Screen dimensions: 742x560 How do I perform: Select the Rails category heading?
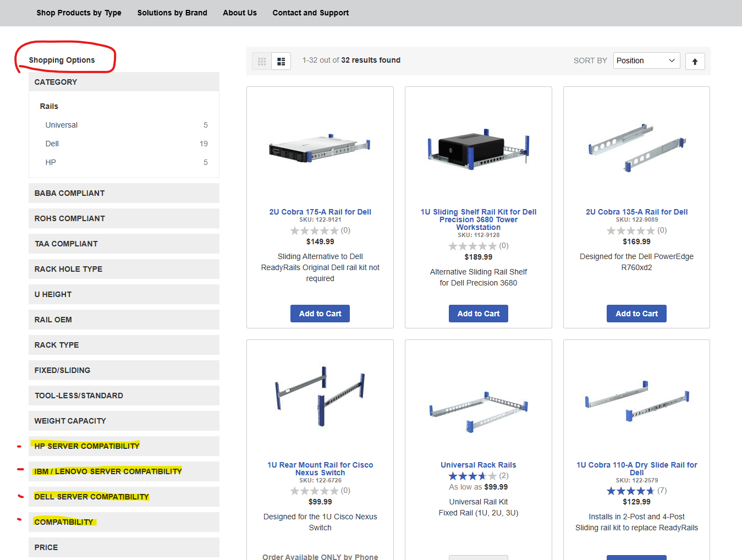click(x=49, y=106)
